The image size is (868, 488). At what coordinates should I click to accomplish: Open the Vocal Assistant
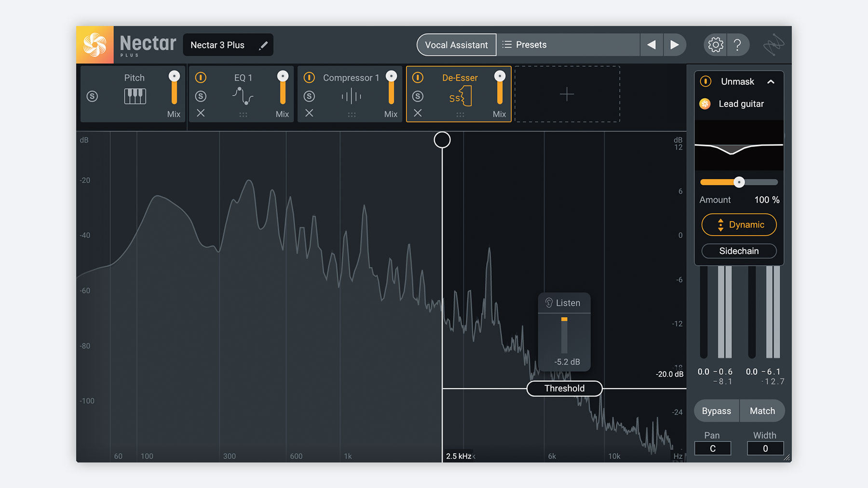coord(456,45)
